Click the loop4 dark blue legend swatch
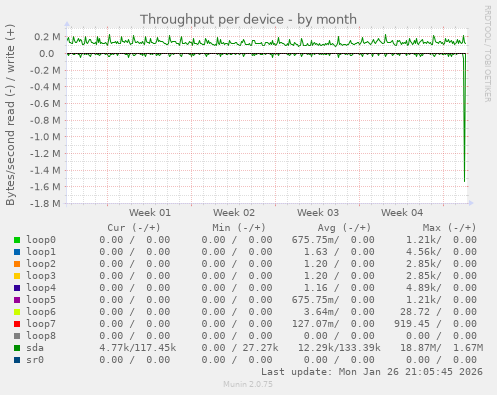The height and width of the screenshot is (395, 497). (17, 288)
